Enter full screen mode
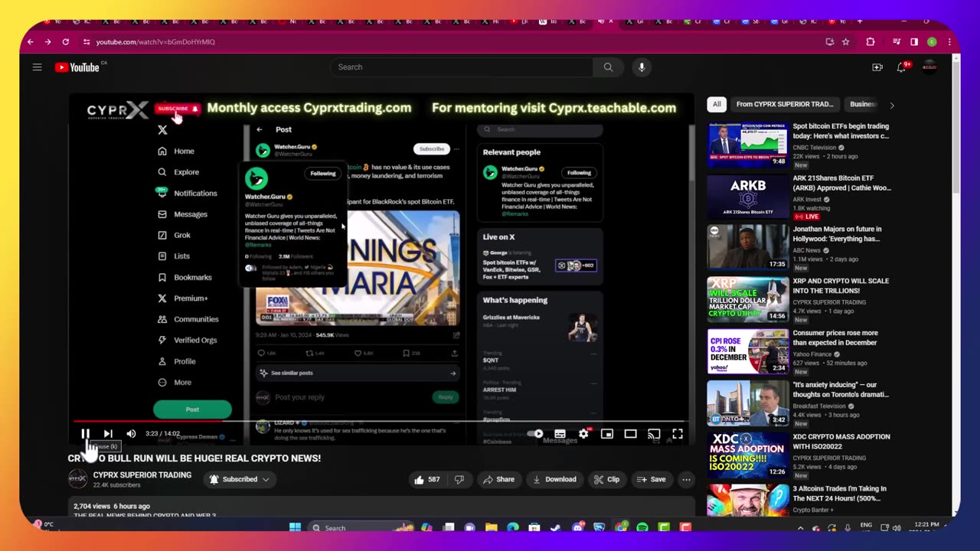 pos(678,434)
